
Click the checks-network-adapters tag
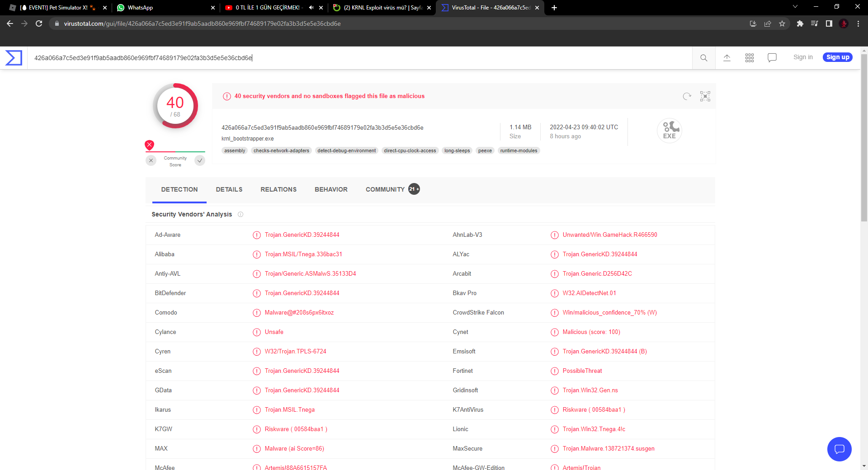point(281,151)
